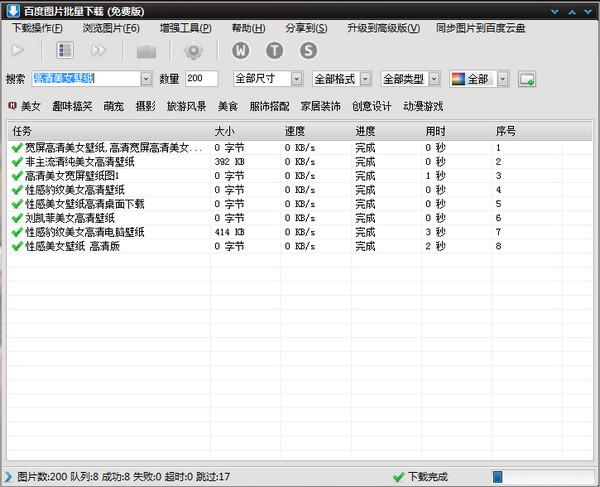The height and width of the screenshot is (487, 600).
Task: Click the image search button beside color filter
Action: click(527, 79)
